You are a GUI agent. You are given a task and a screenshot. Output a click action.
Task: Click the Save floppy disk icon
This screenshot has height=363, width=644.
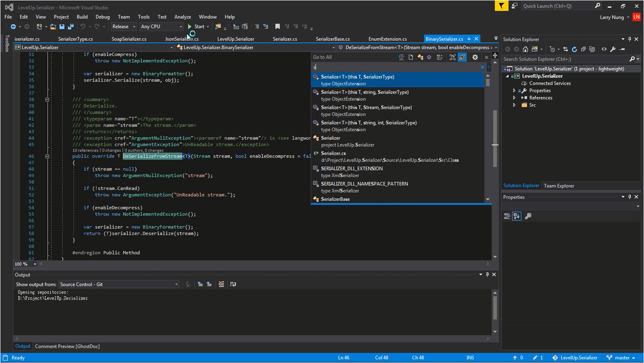pyautogui.click(x=62, y=27)
